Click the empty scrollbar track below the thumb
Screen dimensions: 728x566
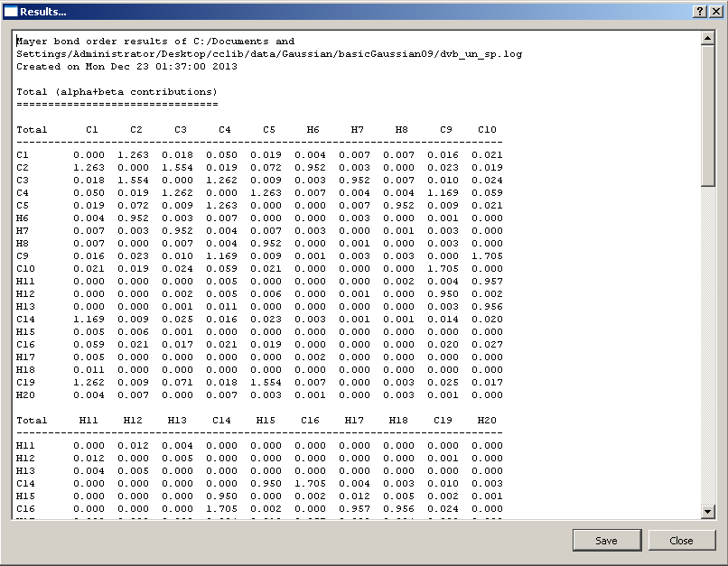708,361
